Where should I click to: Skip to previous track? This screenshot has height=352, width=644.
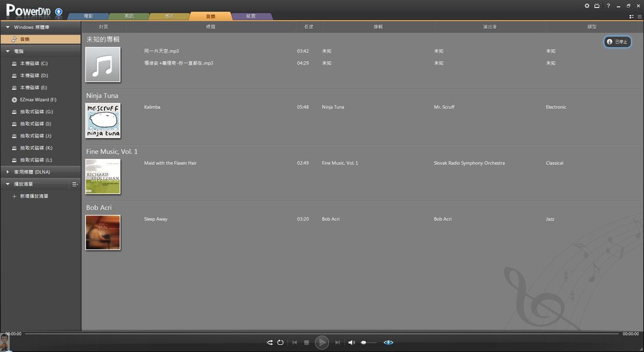click(294, 343)
